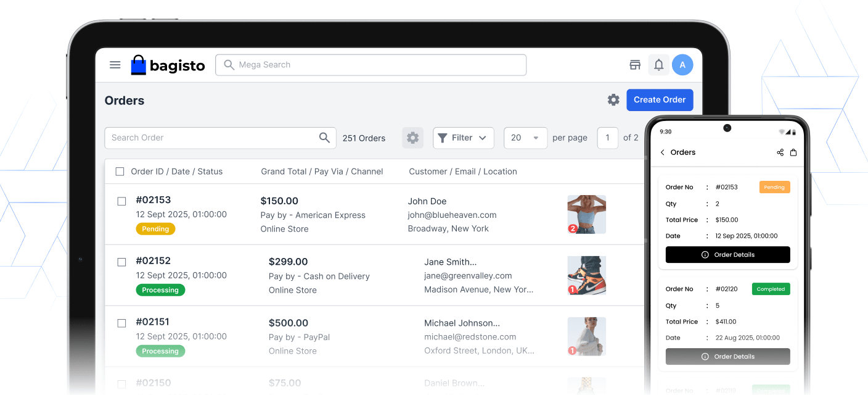Open grid settings gear next to 251 Orders

point(412,138)
